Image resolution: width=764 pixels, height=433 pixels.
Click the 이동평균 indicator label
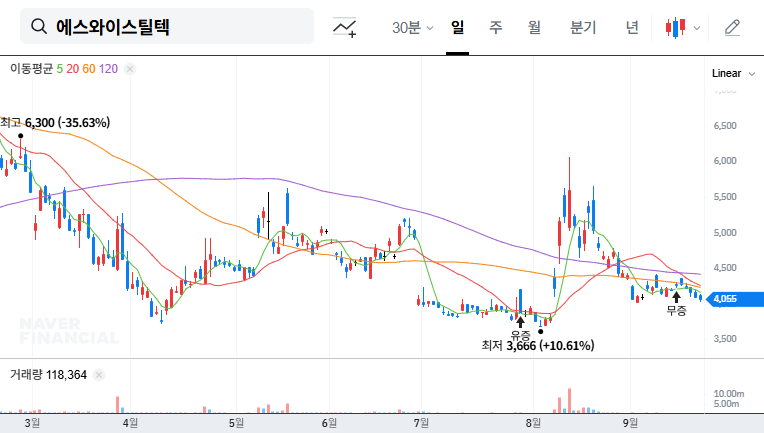click(x=31, y=69)
